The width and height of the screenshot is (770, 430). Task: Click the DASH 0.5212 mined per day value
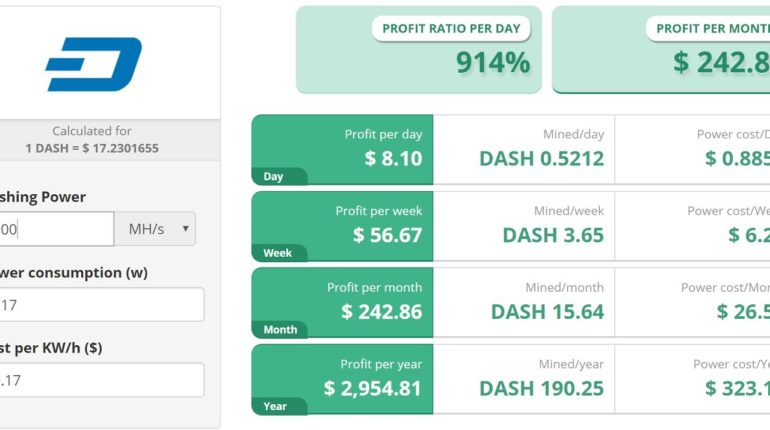pyautogui.click(x=542, y=159)
